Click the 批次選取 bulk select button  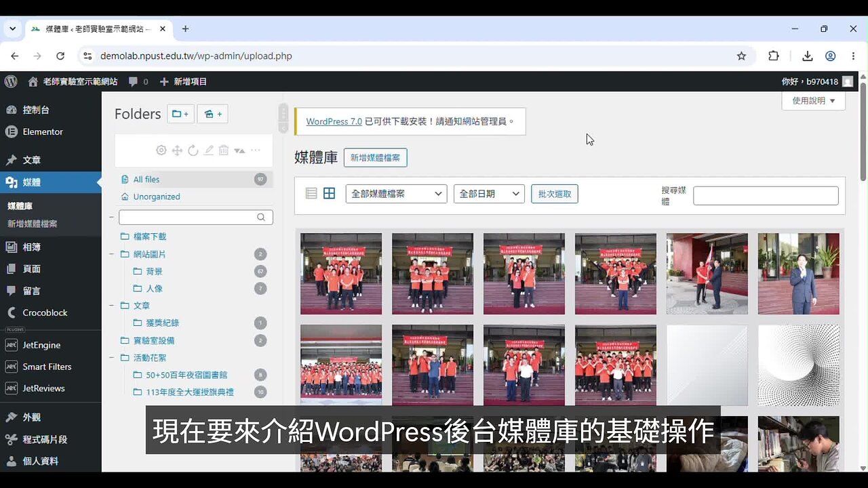(555, 194)
